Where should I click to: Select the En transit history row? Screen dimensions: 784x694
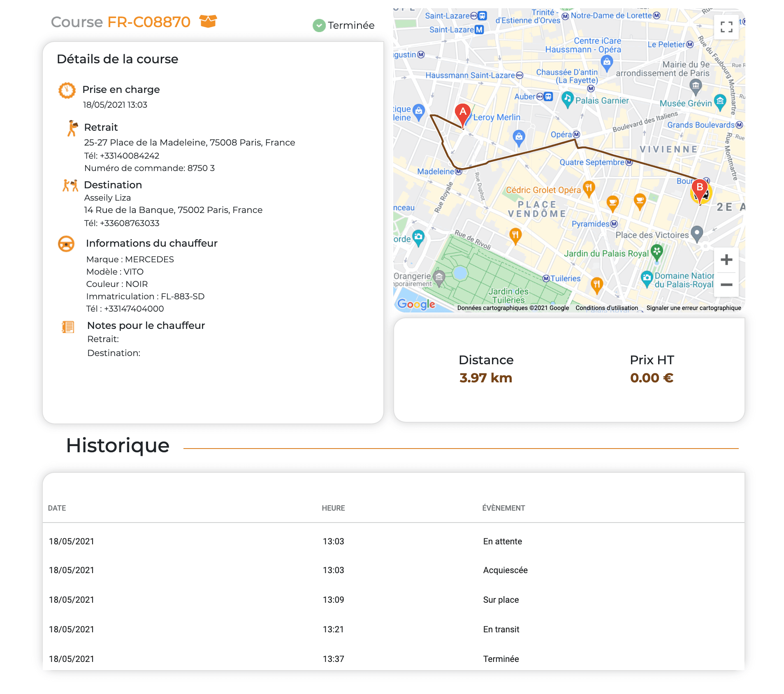click(394, 629)
